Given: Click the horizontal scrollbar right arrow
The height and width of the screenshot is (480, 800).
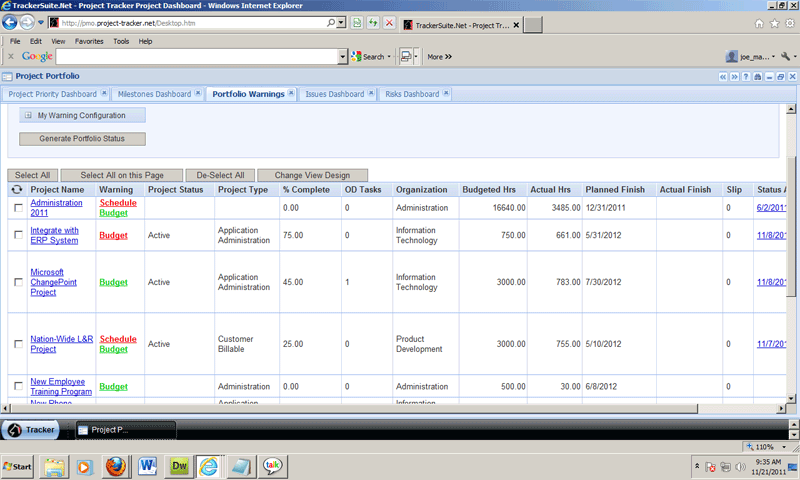Looking at the screenshot, I should (781, 408).
